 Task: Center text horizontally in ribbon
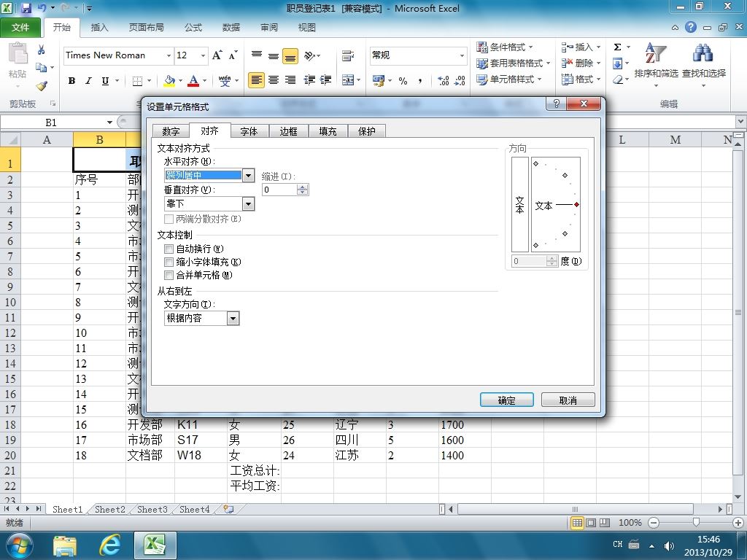(274, 80)
